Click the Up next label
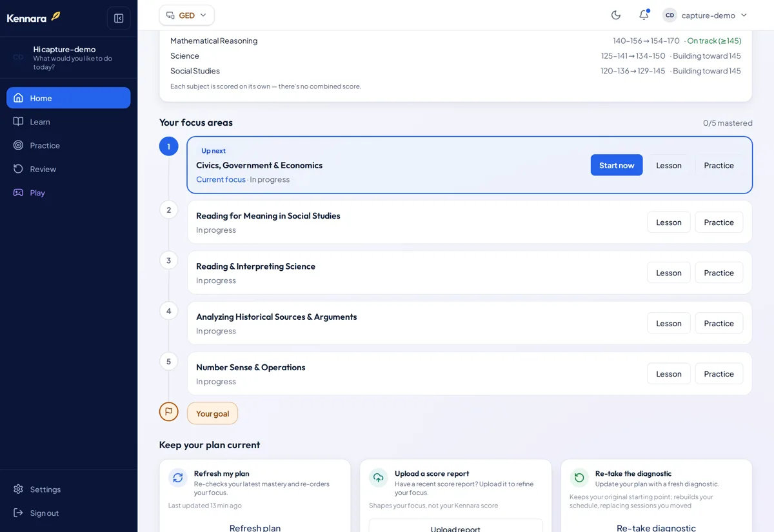 (213, 151)
